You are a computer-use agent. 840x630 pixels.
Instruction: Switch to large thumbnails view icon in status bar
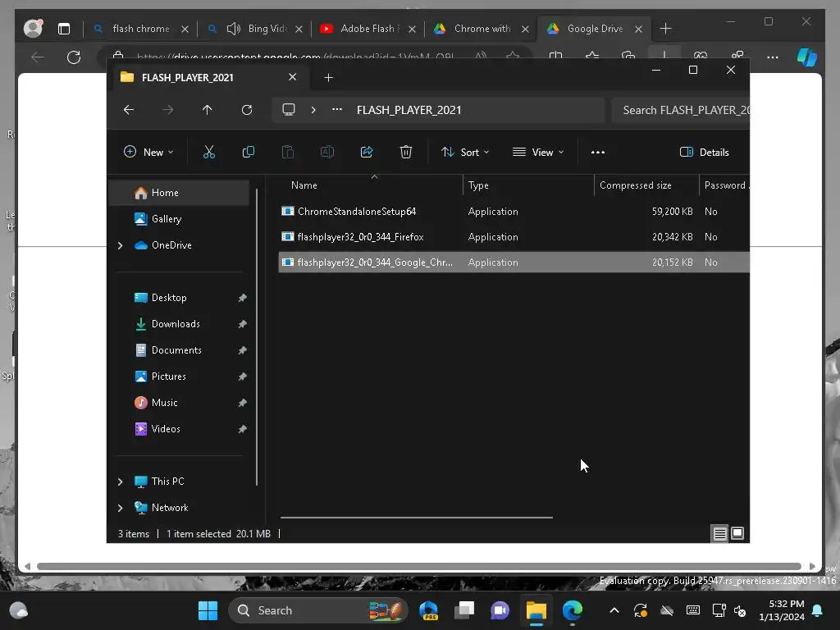pyautogui.click(x=737, y=533)
